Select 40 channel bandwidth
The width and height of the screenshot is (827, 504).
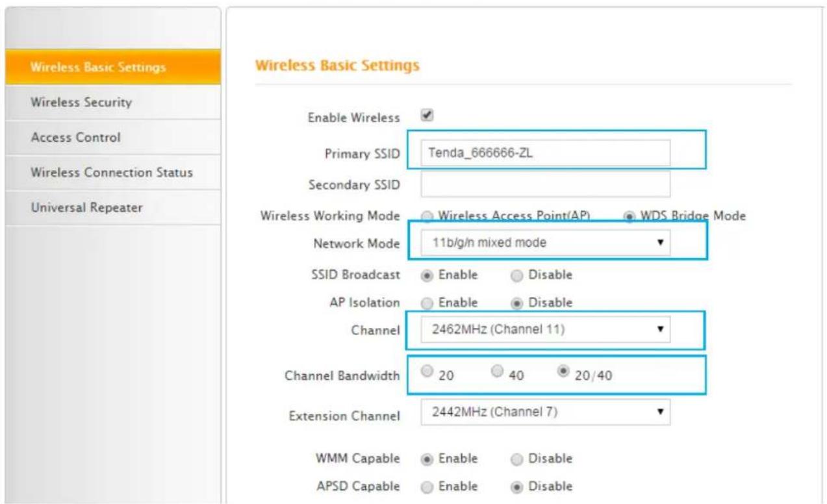tap(497, 371)
